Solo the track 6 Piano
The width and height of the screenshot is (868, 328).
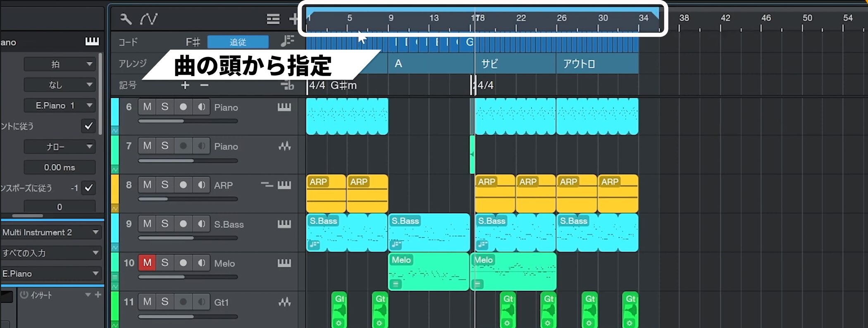(x=165, y=107)
